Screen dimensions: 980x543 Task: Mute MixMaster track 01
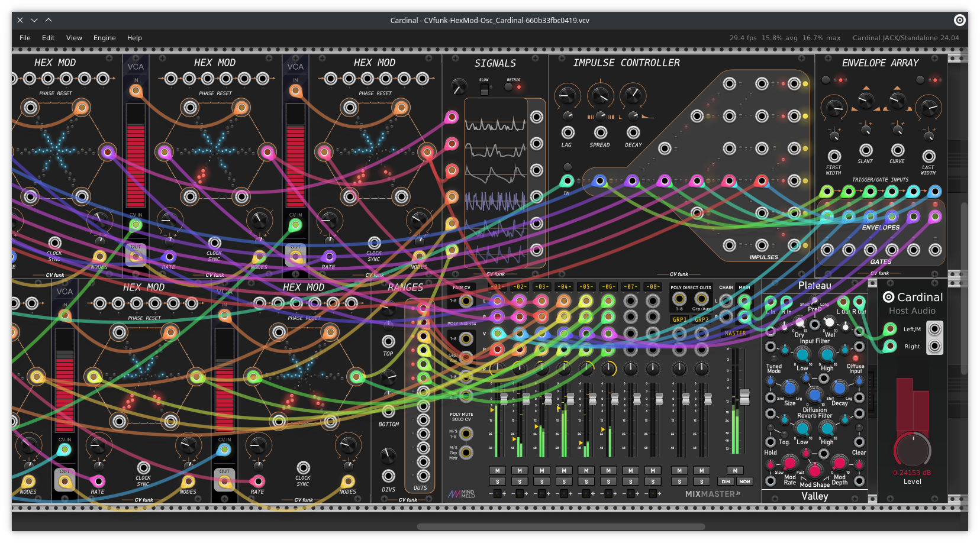coord(497,471)
